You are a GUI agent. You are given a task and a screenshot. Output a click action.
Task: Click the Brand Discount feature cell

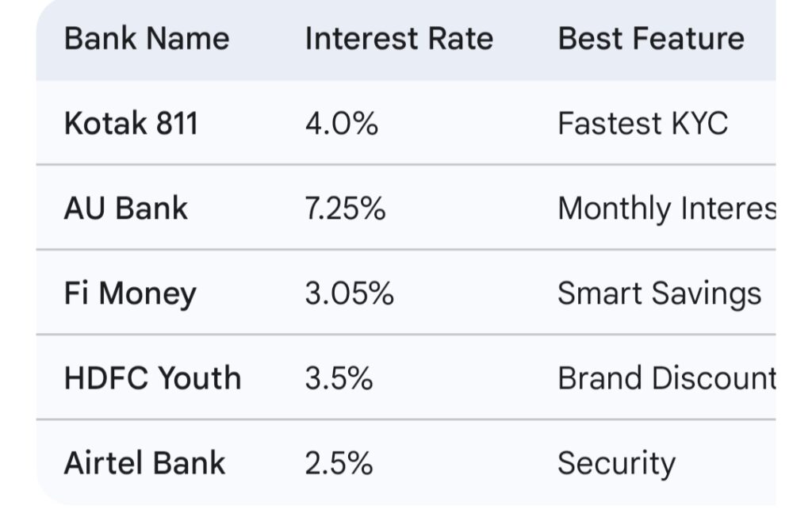[666, 378]
